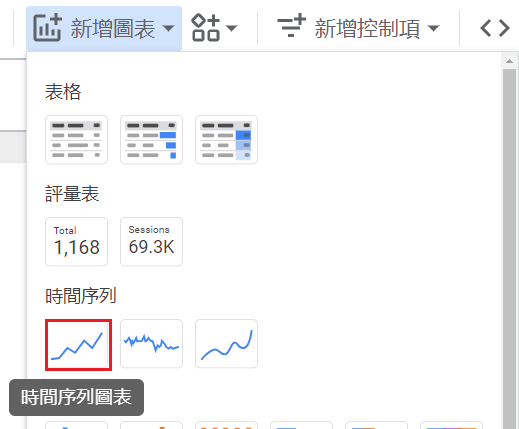Select first partially visible bar chart thumbnail
Image resolution: width=519 pixels, height=429 pixels.
[76, 425]
